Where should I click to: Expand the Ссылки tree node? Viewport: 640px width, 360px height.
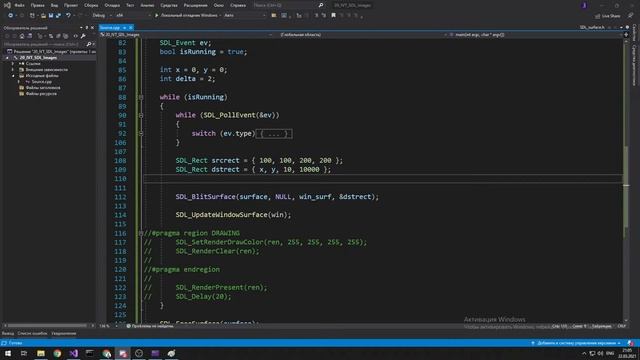tap(13, 64)
